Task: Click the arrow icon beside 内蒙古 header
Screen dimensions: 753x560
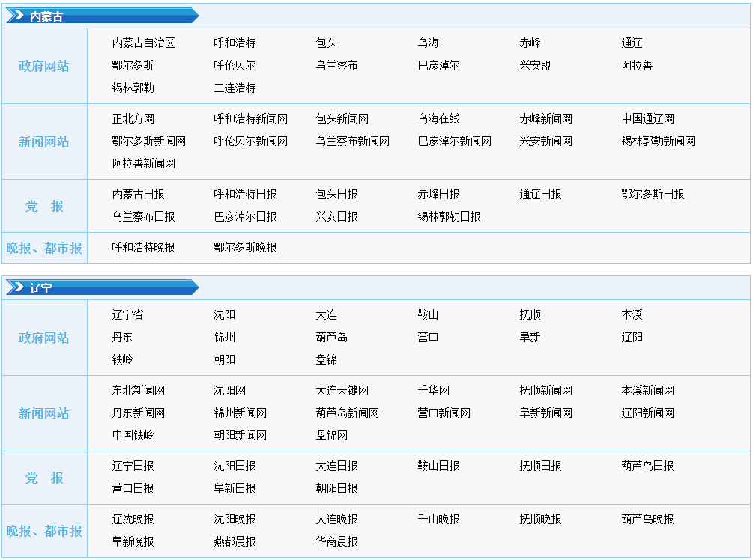Action: 15,16
